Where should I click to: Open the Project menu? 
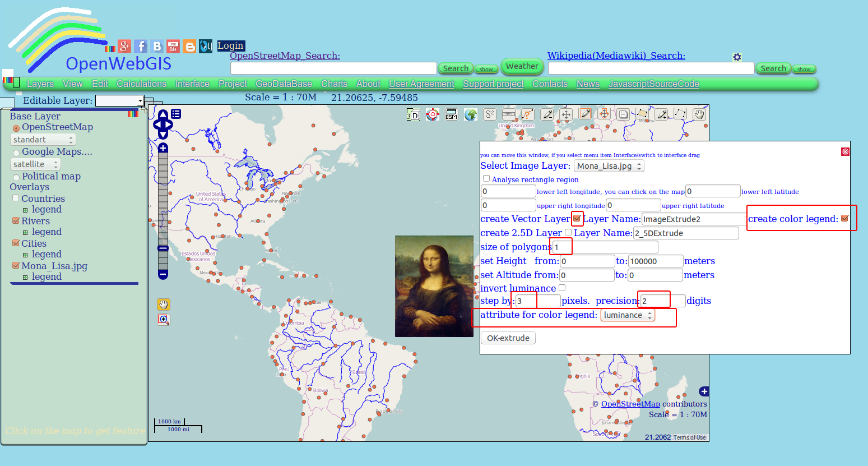point(233,84)
